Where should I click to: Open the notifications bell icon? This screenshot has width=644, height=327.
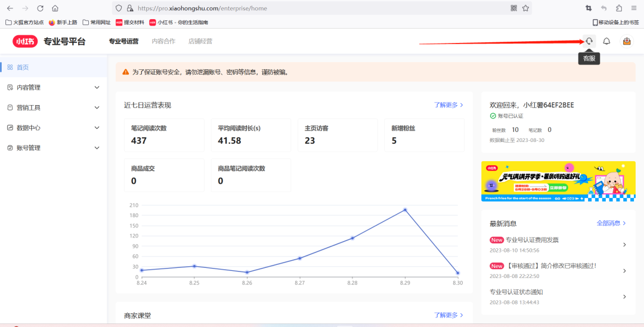point(606,41)
